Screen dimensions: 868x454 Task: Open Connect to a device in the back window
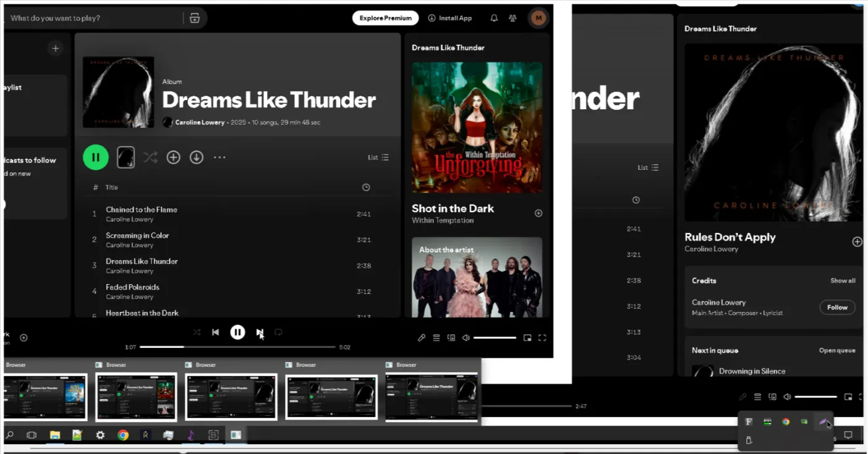tap(772, 397)
